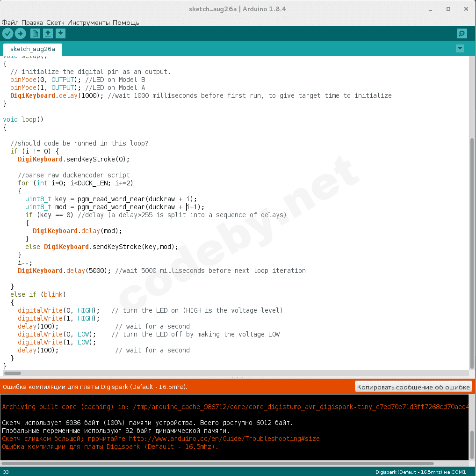Click the Upload (arrow) button

[20, 33]
